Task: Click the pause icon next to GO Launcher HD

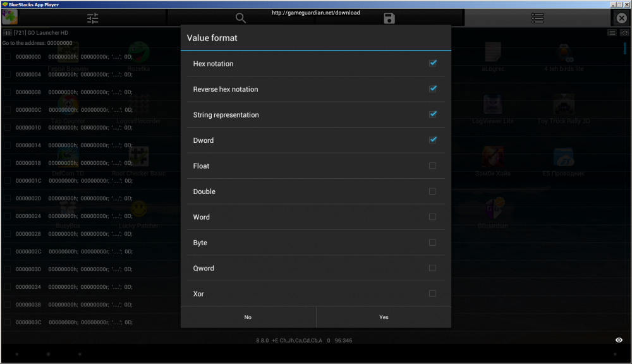Action: click(x=8, y=32)
